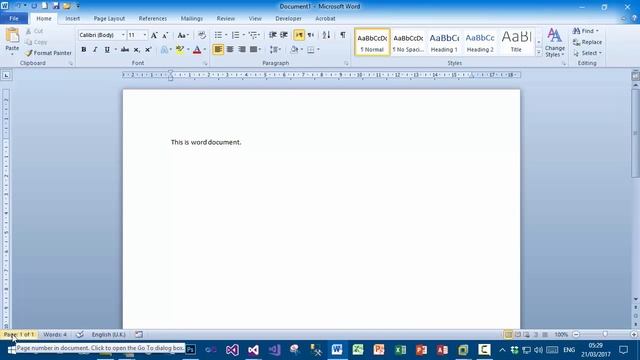This screenshot has height=360, width=640.
Task: Open the Change Case dropdown
Action: tap(183, 36)
